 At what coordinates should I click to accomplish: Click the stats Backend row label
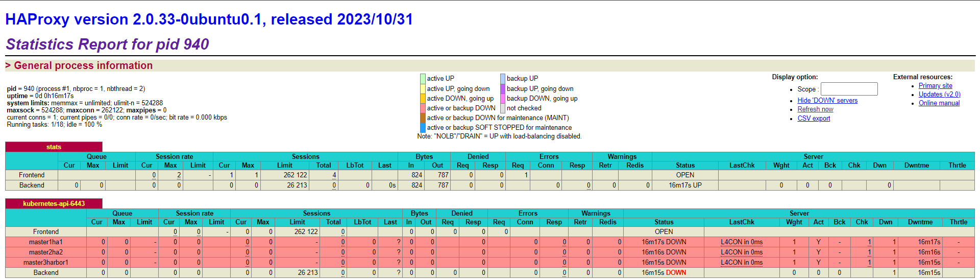pyautogui.click(x=32, y=185)
